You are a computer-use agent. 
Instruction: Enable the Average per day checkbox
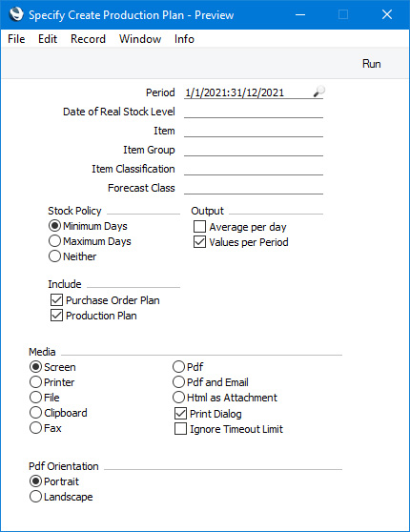coord(199,227)
